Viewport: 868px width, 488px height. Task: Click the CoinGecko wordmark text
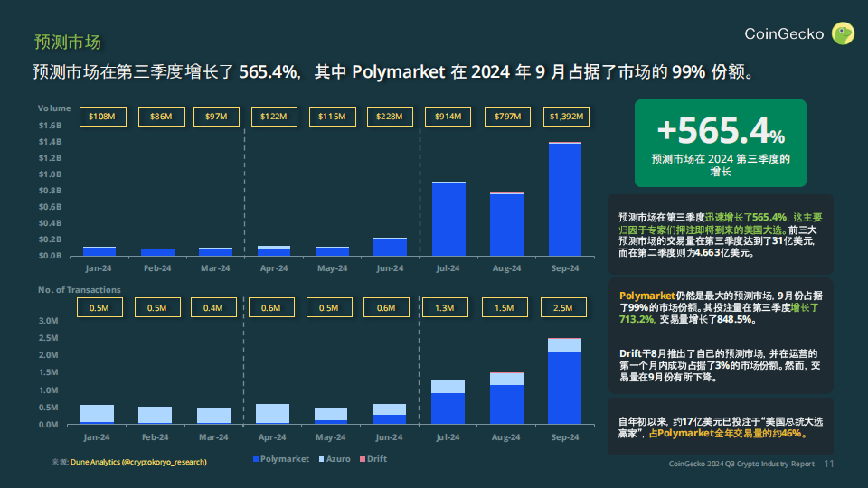(x=784, y=34)
